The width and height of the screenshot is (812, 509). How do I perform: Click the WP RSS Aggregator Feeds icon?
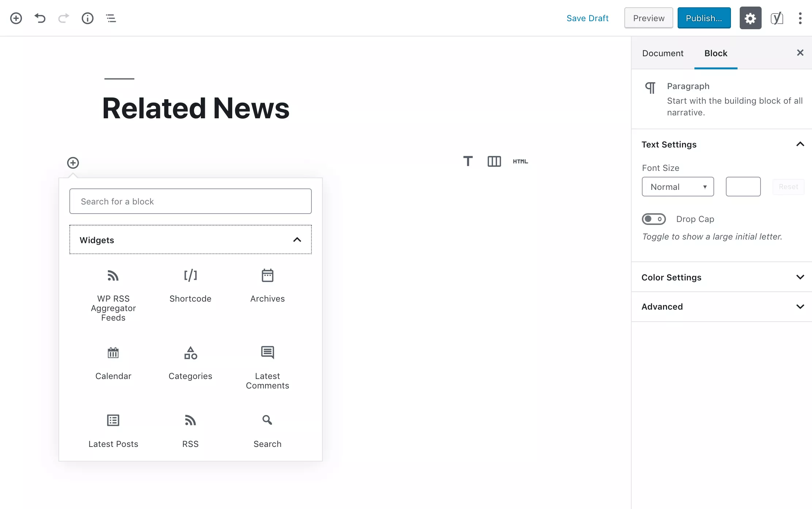[112, 275]
